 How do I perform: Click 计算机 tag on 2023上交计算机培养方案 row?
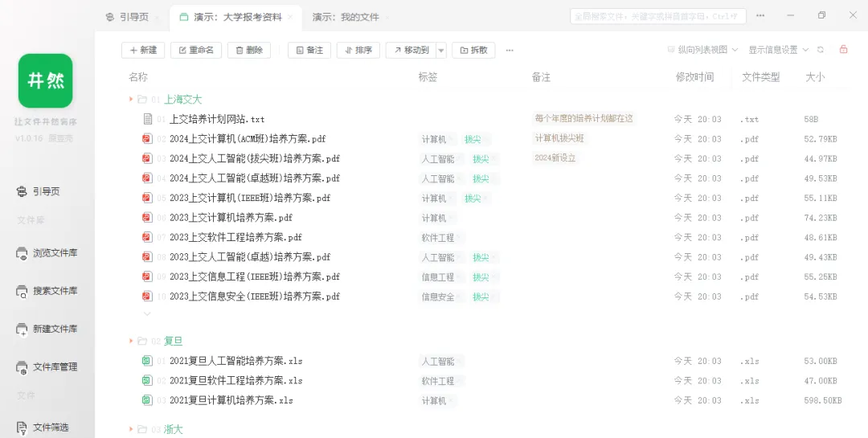[x=437, y=218]
